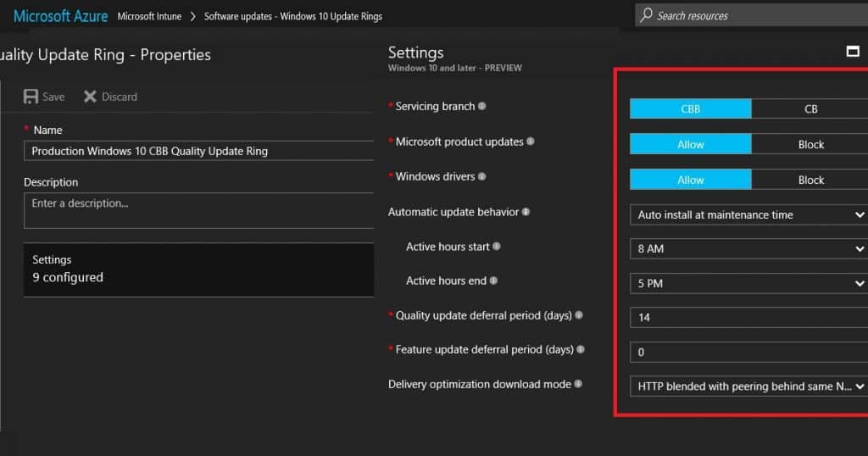
Task: Go to Microsoft Azure home
Action: [60, 16]
